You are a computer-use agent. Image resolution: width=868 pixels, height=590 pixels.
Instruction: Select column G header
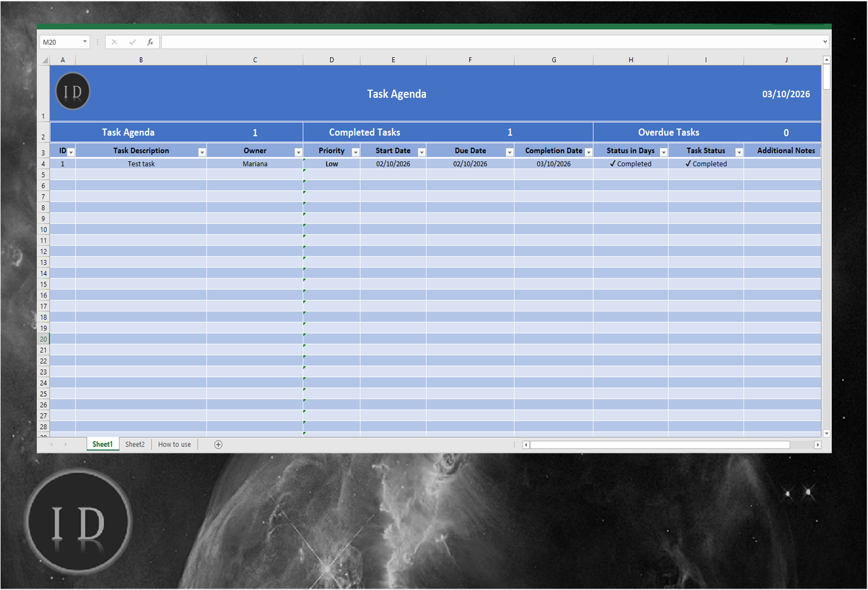point(554,60)
